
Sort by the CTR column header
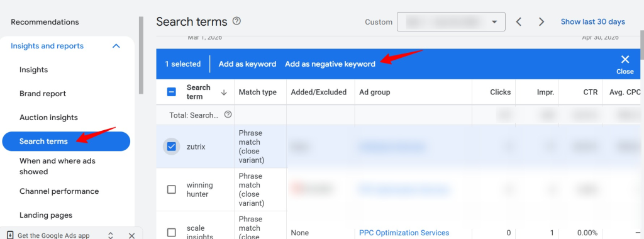pyautogui.click(x=590, y=92)
